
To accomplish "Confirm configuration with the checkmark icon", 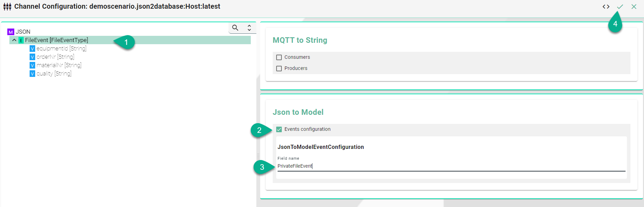I will [620, 7].
